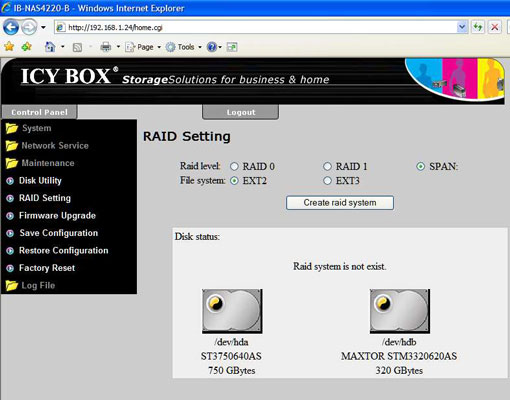Screen dimensions: 510x400
Task: Click the red Stop loading icon
Action: (495, 27)
